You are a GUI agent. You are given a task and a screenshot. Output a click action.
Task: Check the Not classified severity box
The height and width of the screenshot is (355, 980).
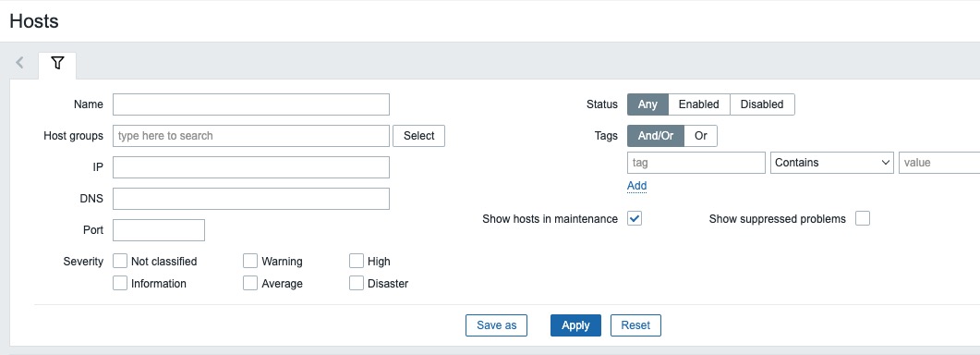pos(120,261)
